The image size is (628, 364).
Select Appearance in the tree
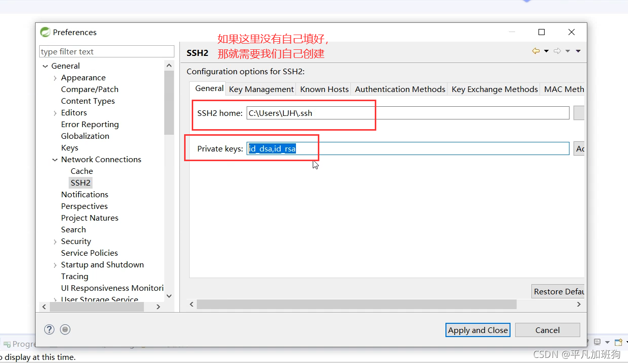pos(83,78)
